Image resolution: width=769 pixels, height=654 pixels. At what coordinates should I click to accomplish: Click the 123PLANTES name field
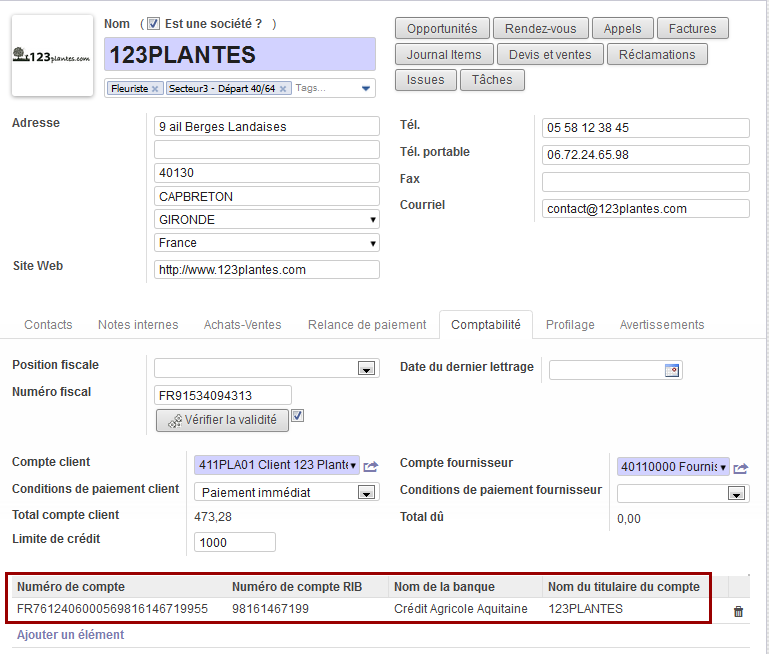[x=240, y=54]
